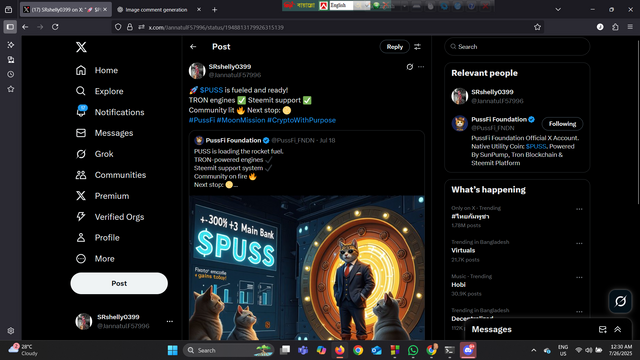Click the white Post compose button
640x360 pixels.
(x=119, y=283)
